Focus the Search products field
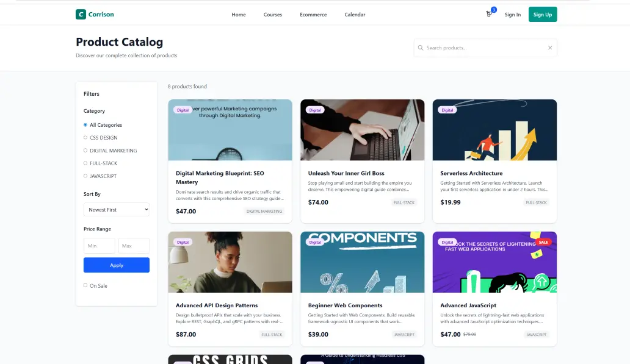 point(485,48)
